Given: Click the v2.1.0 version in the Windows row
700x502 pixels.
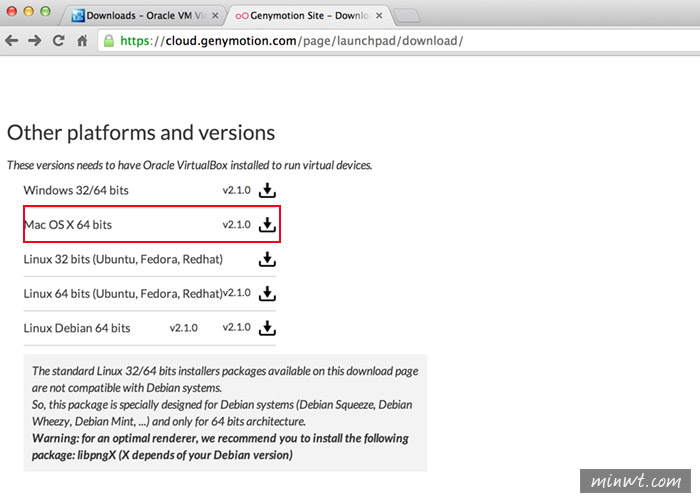Looking at the screenshot, I should click(x=237, y=190).
